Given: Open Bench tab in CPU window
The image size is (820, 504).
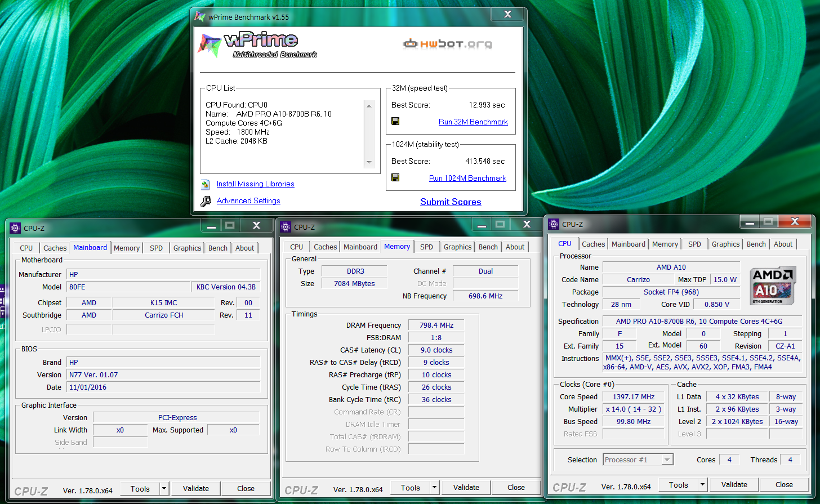Looking at the screenshot, I should tap(756, 244).
